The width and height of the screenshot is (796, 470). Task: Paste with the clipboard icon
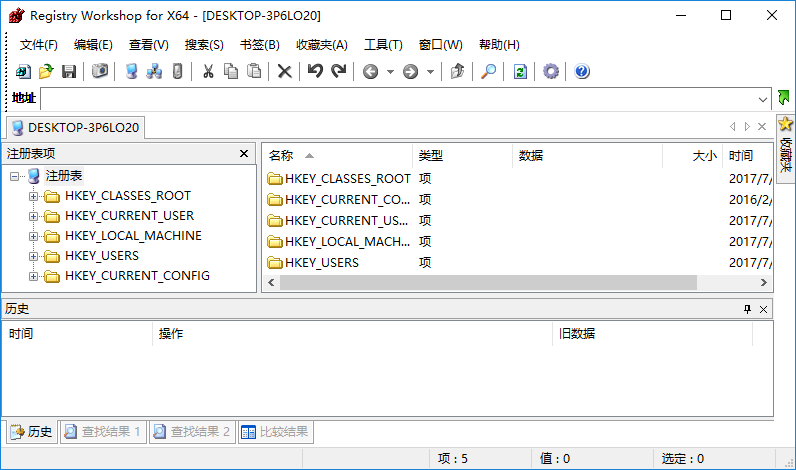254,72
